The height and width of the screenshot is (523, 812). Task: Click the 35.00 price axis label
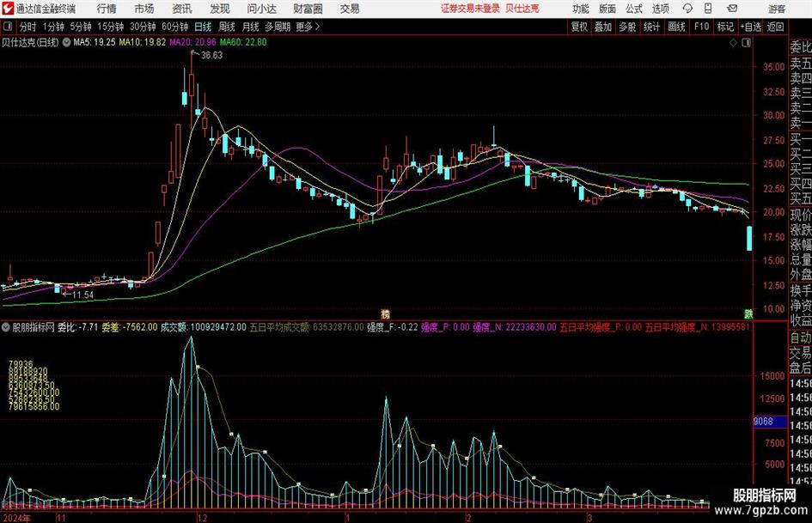tap(773, 67)
